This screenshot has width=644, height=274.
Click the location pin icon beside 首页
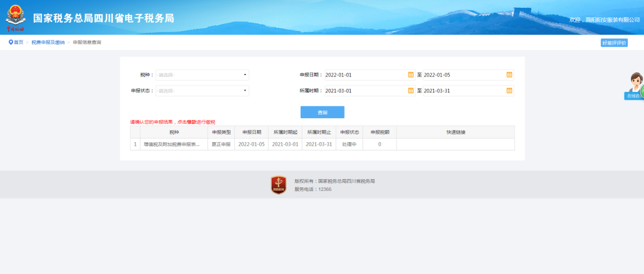[11, 42]
